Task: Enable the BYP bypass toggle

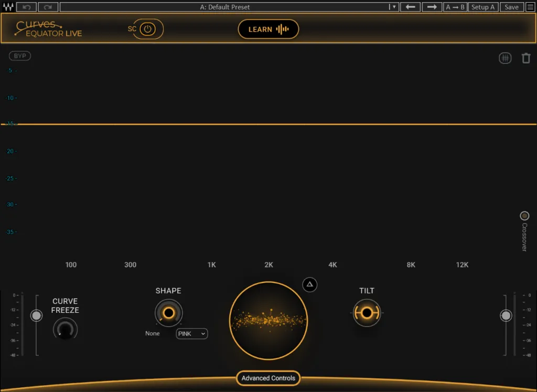Action: [19, 56]
